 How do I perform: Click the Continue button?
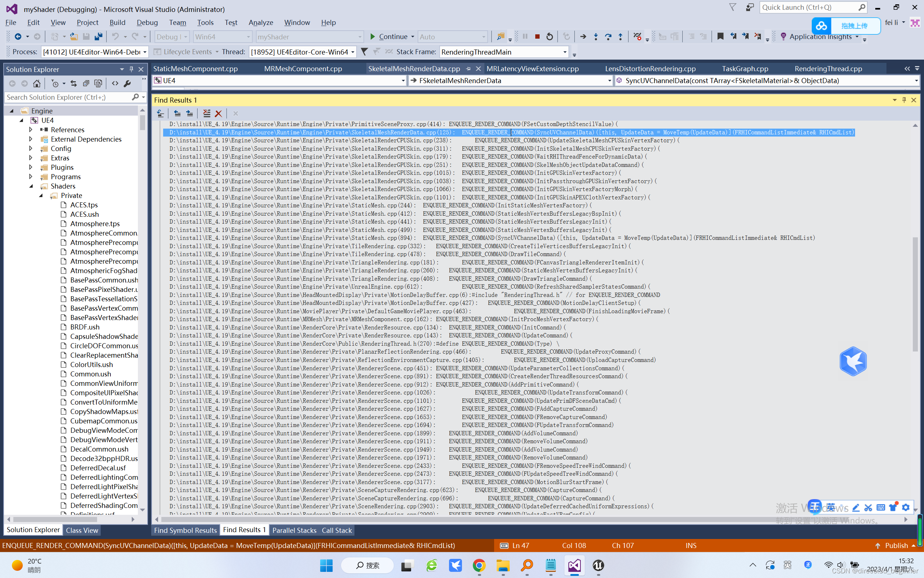(x=389, y=37)
